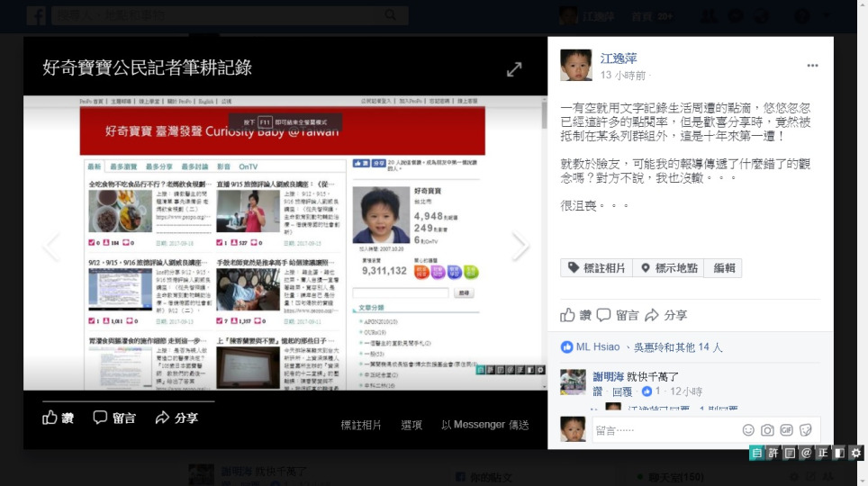Open emoji picker in comment box
Screen dimensions: 868x486
click(748, 430)
